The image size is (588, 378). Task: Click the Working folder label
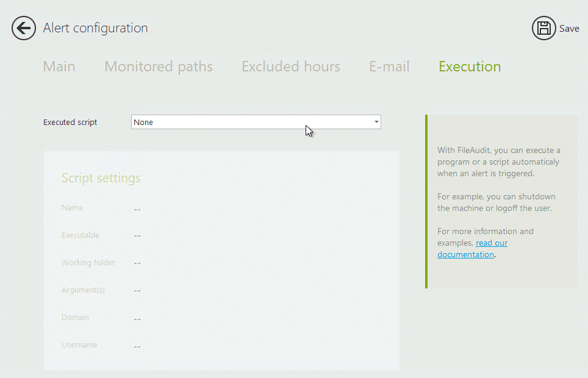pos(88,263)
